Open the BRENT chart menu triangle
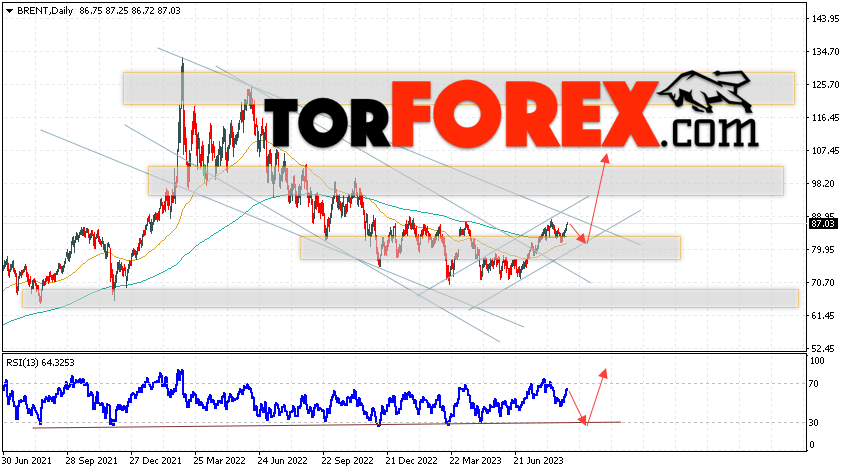The image size is (846, 472). coord(9,11)
